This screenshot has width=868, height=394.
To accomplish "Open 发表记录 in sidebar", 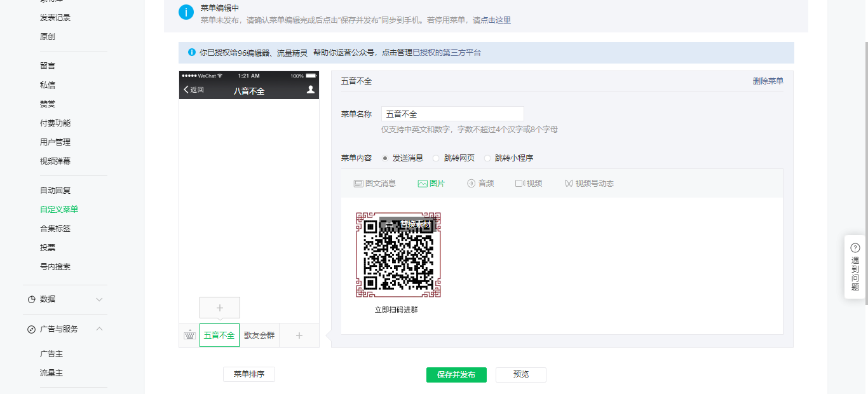I will [x=55, y=18].
